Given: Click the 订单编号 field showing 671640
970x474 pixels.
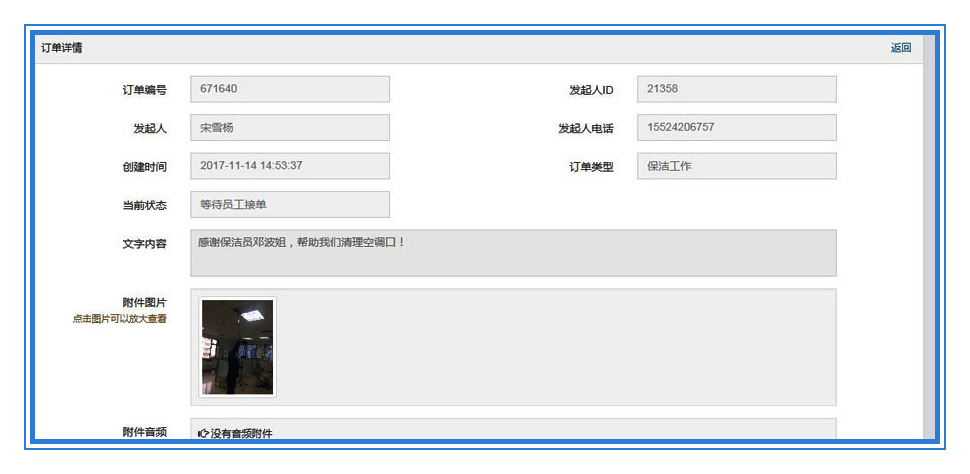Looking at the screenshot, I should (x=290, y=89).
